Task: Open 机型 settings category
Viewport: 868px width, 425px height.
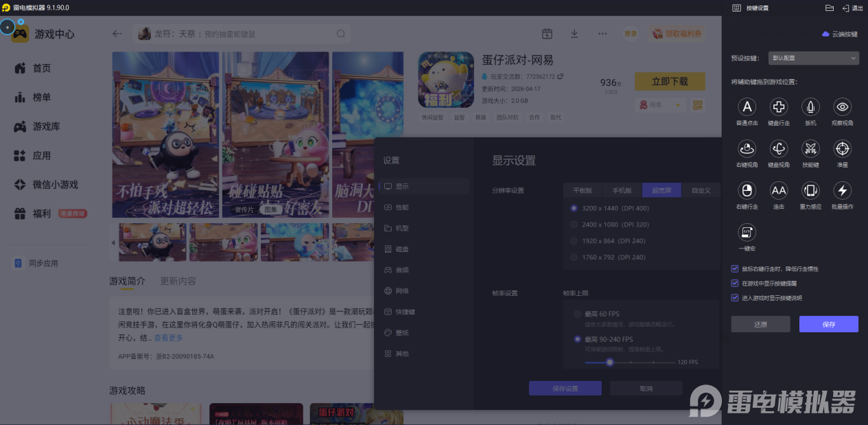Action: click(x=424, y=228)
